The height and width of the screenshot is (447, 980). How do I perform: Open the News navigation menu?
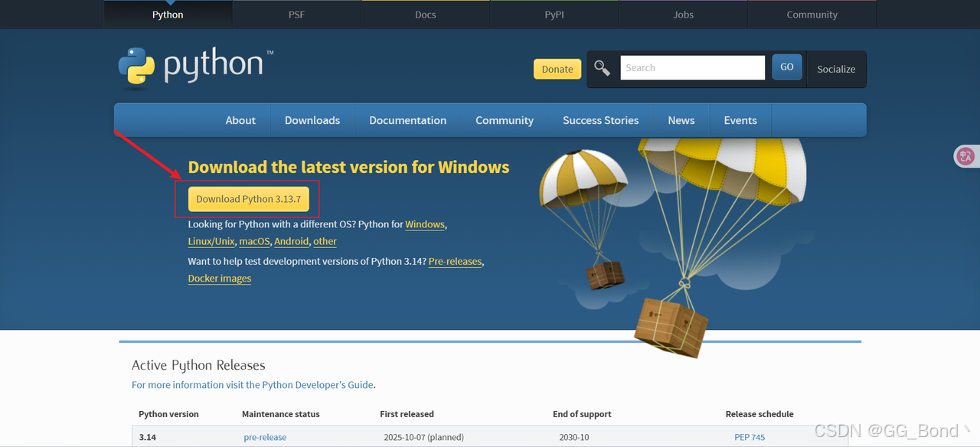(x=681, y=120)
